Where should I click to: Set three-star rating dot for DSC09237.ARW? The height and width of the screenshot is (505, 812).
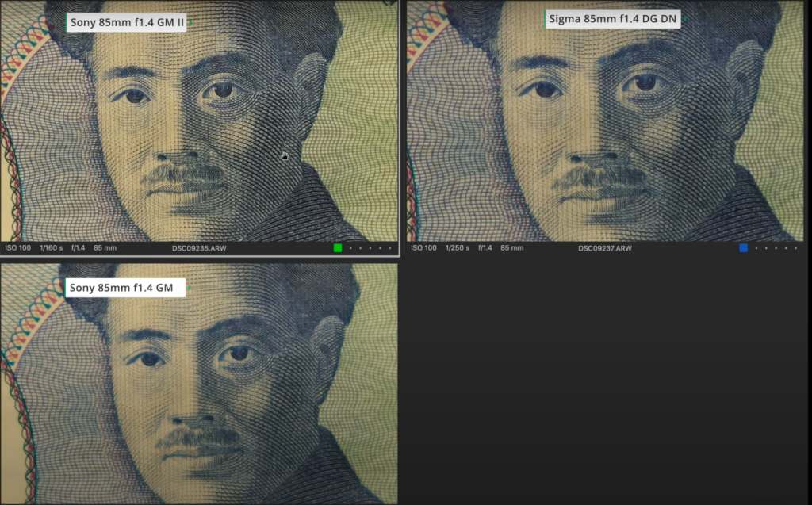[776, 248]
